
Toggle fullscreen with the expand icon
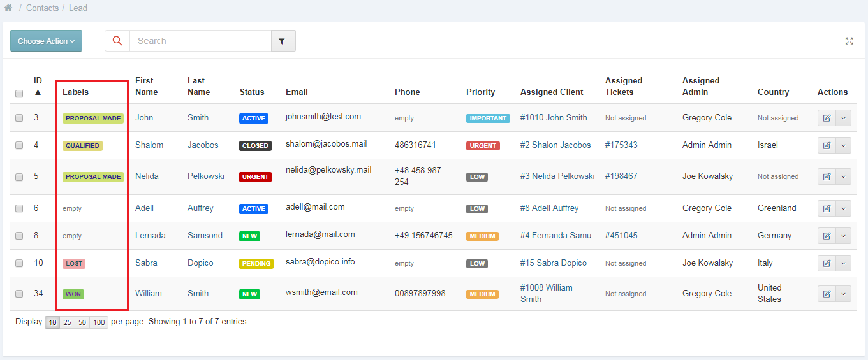pyautogui.click(x=849, y=41)
